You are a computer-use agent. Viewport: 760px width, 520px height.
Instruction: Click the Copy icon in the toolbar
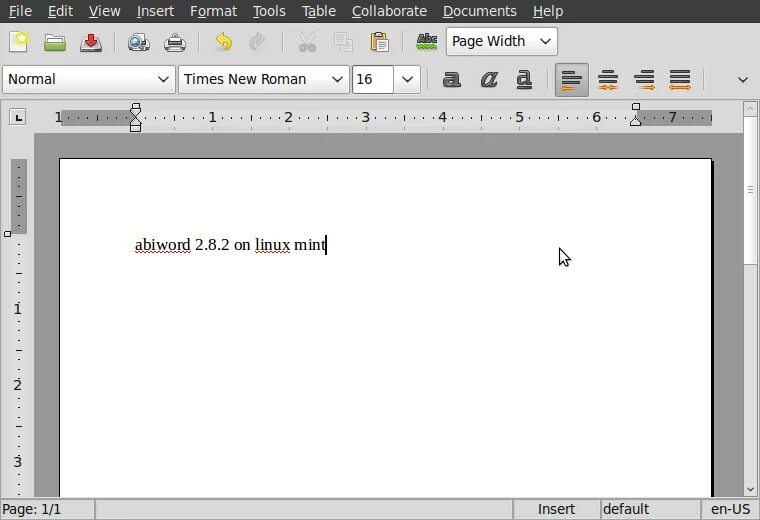click(x=343, y=42)
